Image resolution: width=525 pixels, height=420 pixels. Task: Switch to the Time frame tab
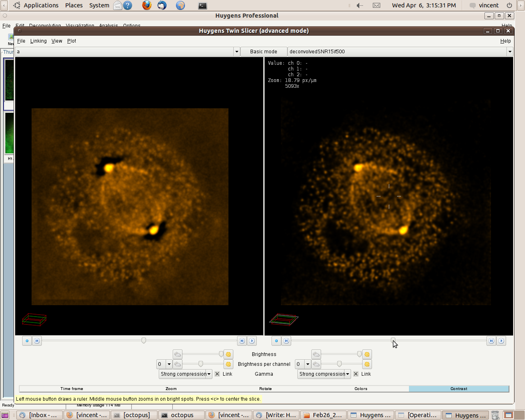(72, 389)
